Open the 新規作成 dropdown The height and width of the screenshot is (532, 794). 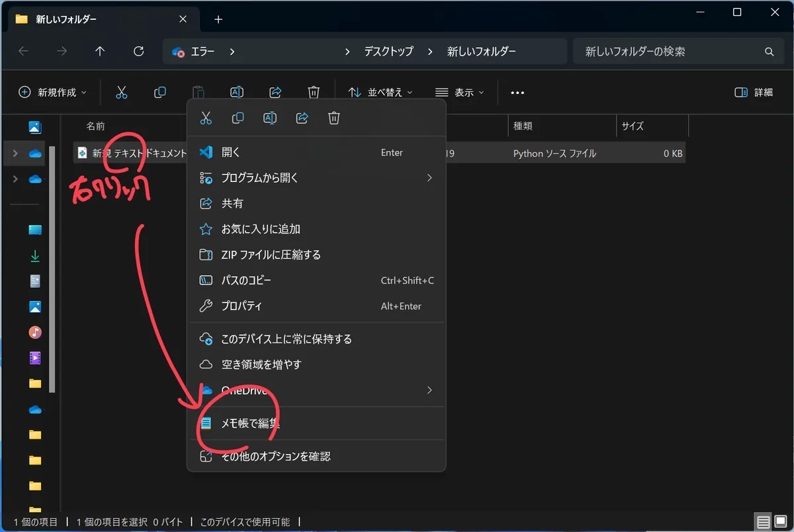pos(53,93)
